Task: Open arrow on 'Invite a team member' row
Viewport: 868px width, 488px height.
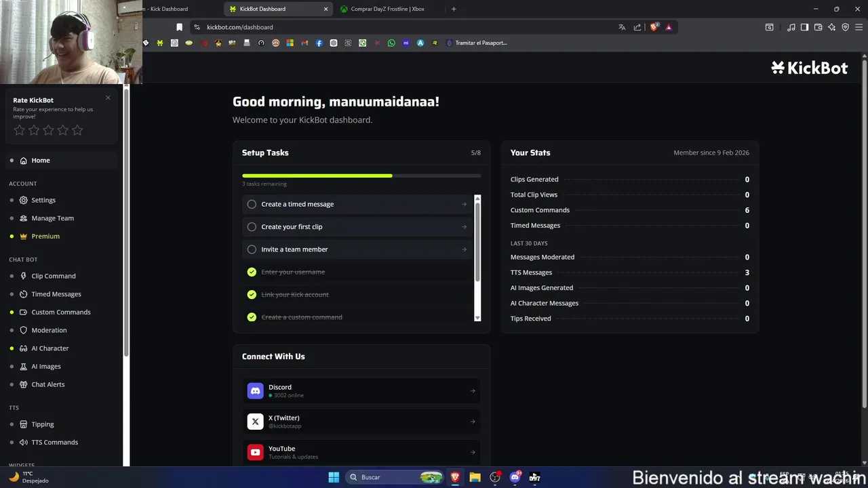Action: [x=465, y=249]
